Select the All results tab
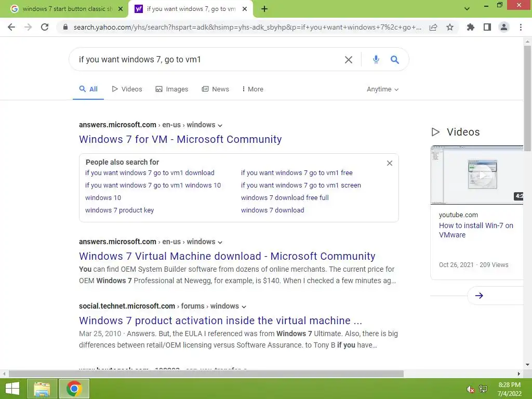 (88, 89)
